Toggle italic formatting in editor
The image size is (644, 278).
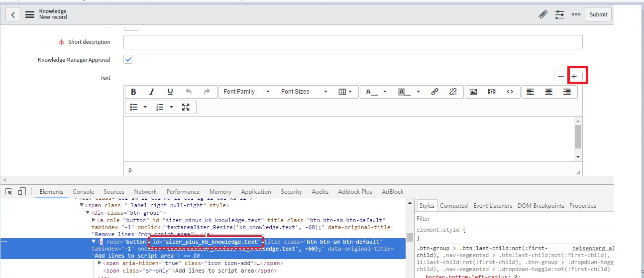152,92
